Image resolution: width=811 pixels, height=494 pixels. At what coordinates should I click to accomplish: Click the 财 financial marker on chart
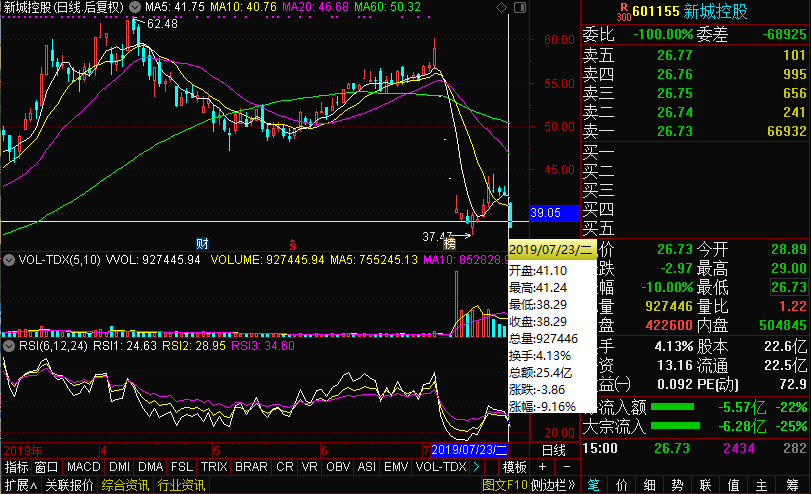coord(202,244)
